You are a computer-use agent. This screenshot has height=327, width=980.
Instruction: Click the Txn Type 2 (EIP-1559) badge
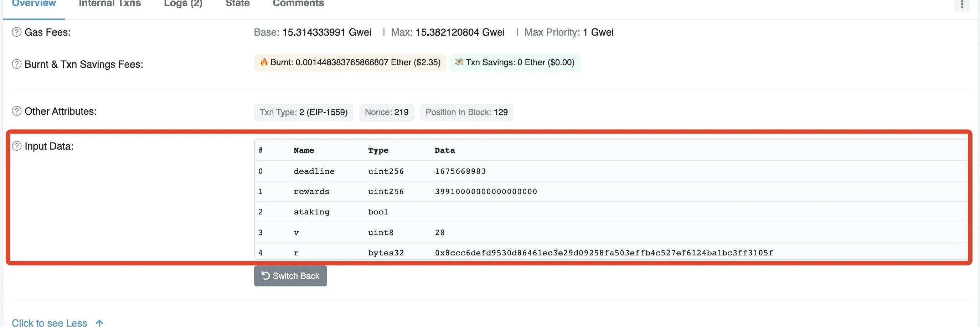tap(304, 113)
